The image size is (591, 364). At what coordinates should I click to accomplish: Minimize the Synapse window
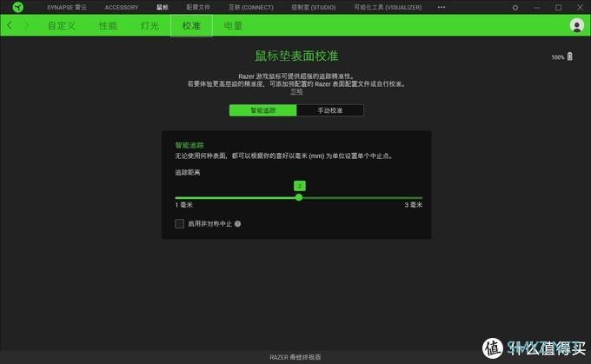[x=537, y=8]
